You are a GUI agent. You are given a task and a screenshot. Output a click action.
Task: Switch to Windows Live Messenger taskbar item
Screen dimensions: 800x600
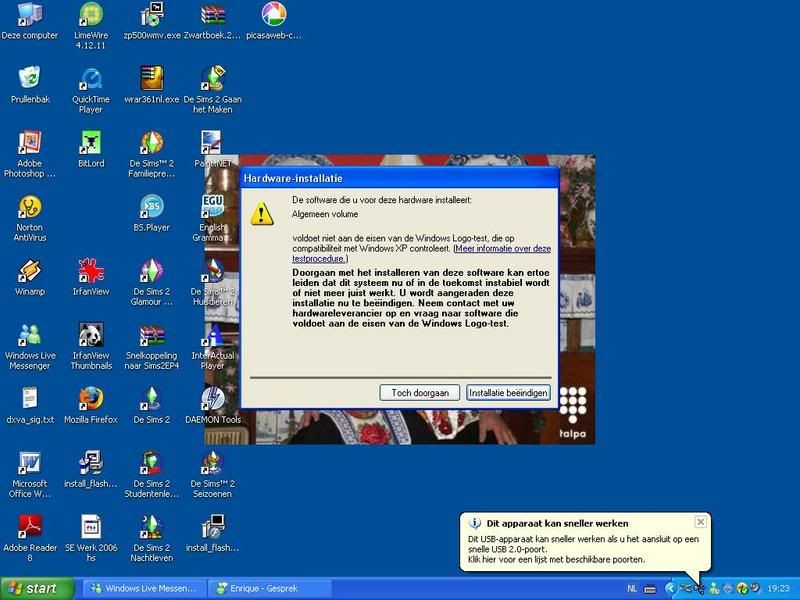[144, 589]
